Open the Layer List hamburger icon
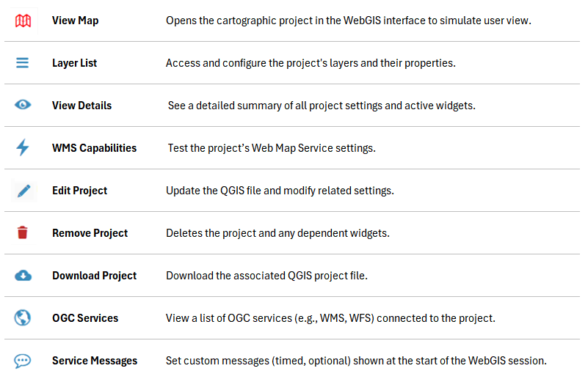This screenshot has width=588, height=382. (23, 62)
